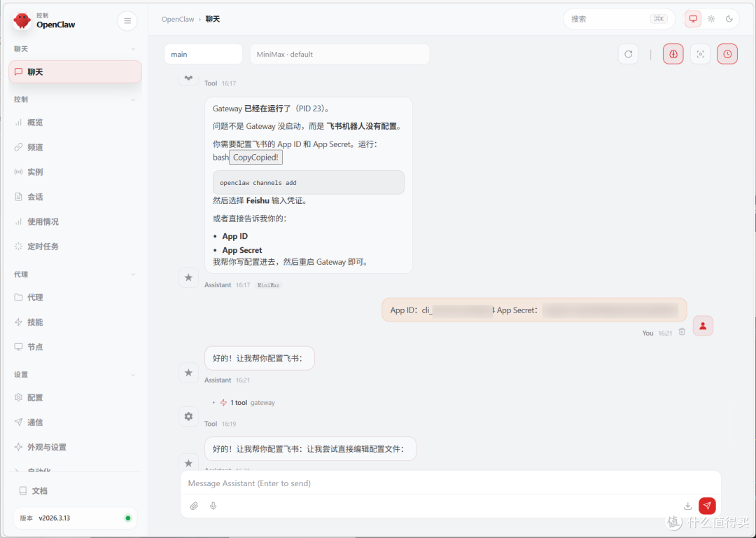Open the 配置 configuration page
The image size is (756, 538).
[x=75, y=398]
